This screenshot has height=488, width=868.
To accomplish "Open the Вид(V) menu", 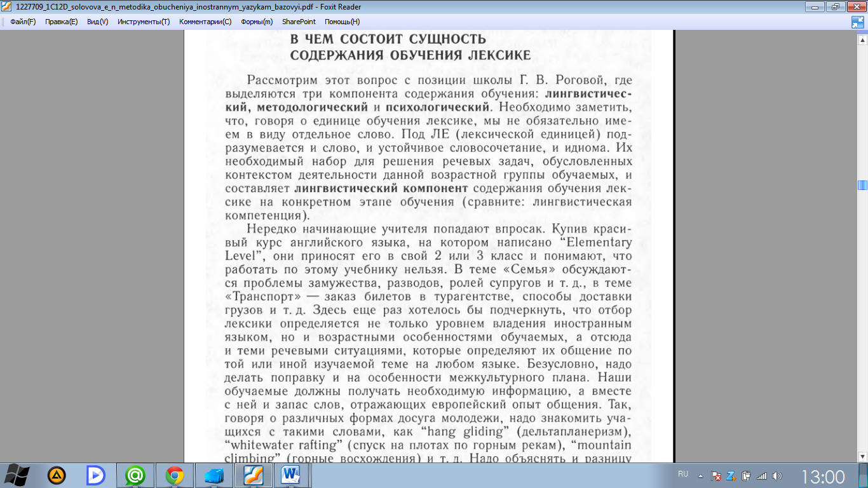I will pyautogui.click(x=98, y=22).
